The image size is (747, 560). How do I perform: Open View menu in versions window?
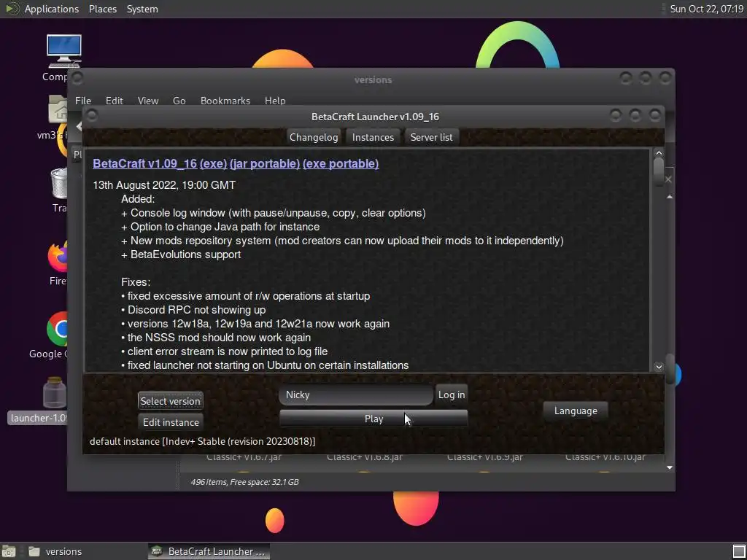tap(147, 101)
